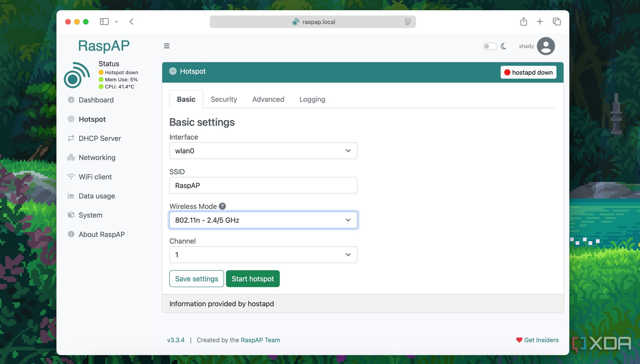Viewport: 640px width, 364px height.
Task: Click the SSID input field
Action: (263, 185)
